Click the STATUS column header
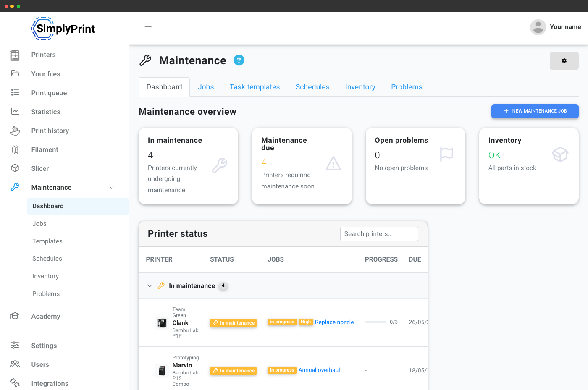The image size is (588, 390). (x=222, y=259)
